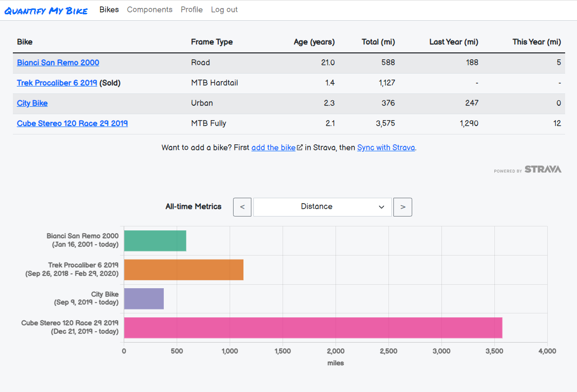Open Cube Stereo 120 Race 29 2019 link
Viewport: 577px width, 392px height.
[72, 123]
